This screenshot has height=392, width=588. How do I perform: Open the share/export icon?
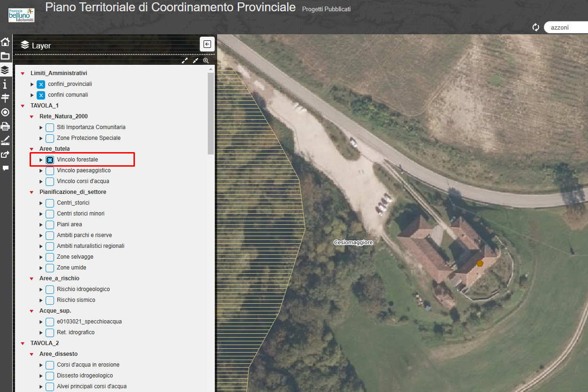click(x=5, y=154)
